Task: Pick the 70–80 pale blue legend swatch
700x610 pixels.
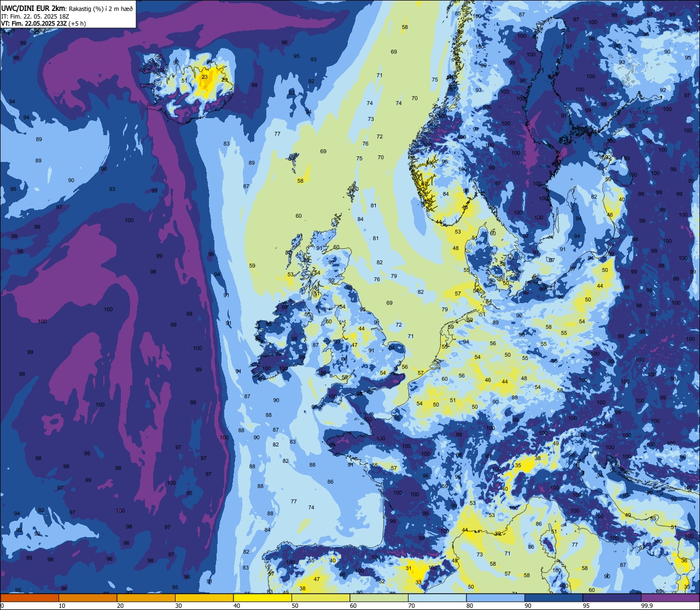Action: (437, 598)
